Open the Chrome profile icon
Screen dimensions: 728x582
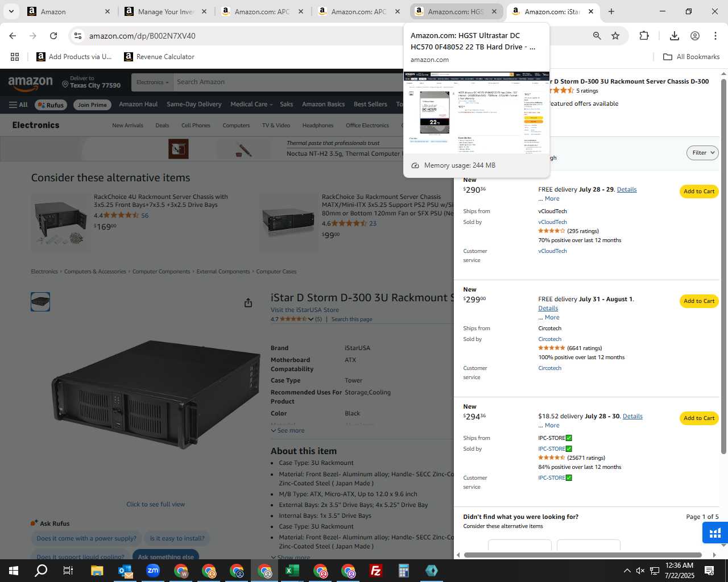(x=695, y=36)
